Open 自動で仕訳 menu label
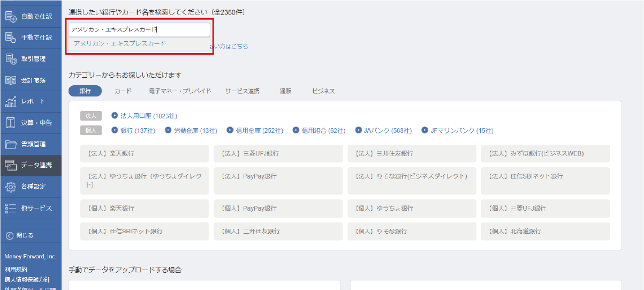The height and width of the screenshot is (290, 644). (x=37, y=17)
